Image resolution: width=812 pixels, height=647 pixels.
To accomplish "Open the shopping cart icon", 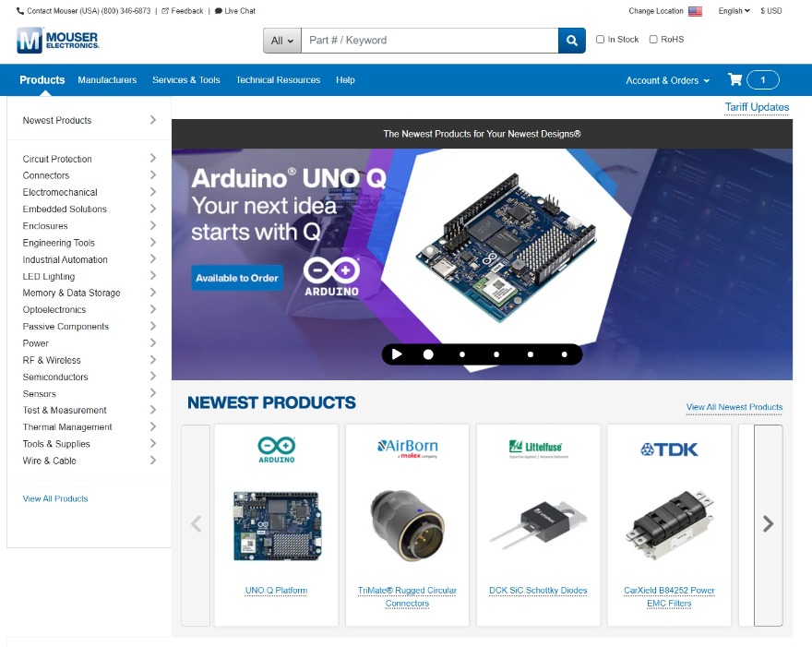I will (735, 79).
